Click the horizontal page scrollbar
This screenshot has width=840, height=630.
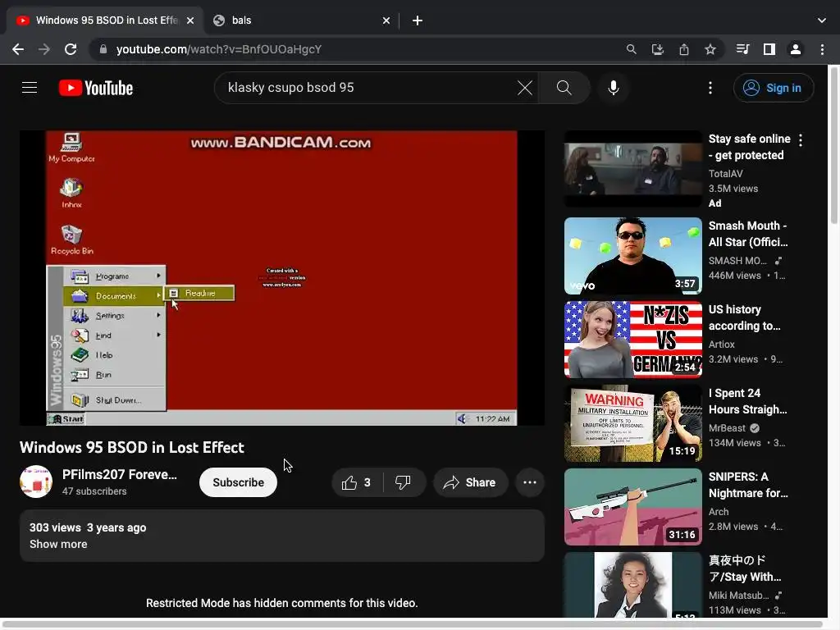coord(413,624)
